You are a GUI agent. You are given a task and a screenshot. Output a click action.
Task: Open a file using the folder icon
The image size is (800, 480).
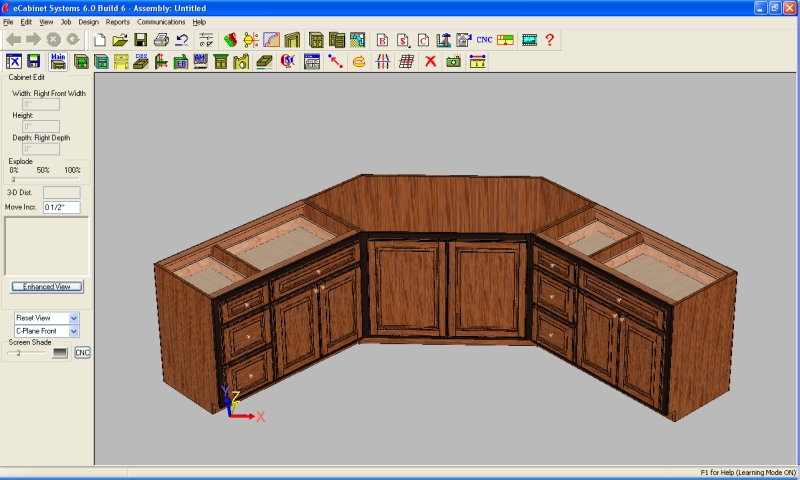tap(120, 40)
